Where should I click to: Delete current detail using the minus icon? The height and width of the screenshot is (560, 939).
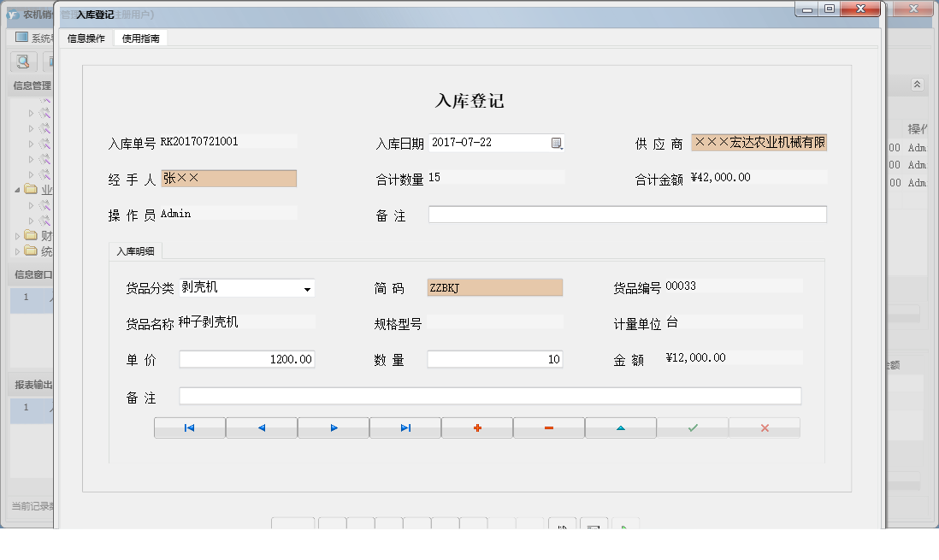coord(549,427)
